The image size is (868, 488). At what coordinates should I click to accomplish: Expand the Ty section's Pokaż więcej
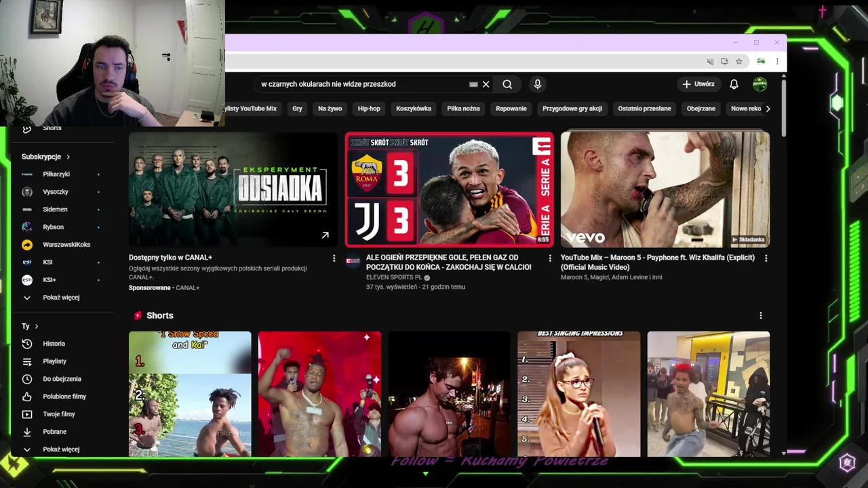pos(61,449)
